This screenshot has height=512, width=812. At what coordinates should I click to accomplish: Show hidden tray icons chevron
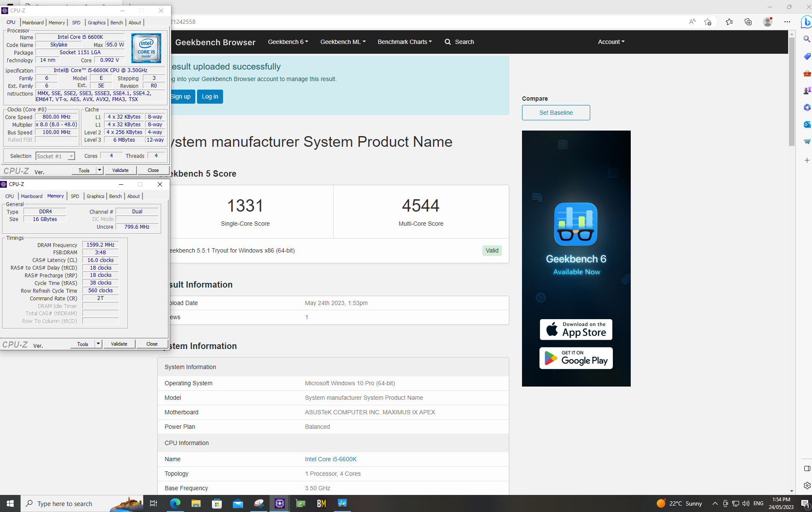coord(715,503)
